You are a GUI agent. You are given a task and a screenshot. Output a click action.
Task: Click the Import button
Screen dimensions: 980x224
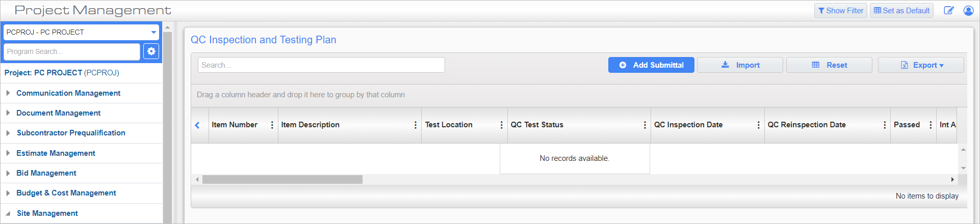(x=740, y=65)
